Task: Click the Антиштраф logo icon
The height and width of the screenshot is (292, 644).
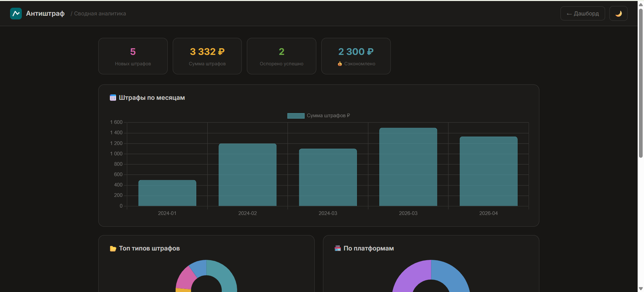Action: coord(16,14)
